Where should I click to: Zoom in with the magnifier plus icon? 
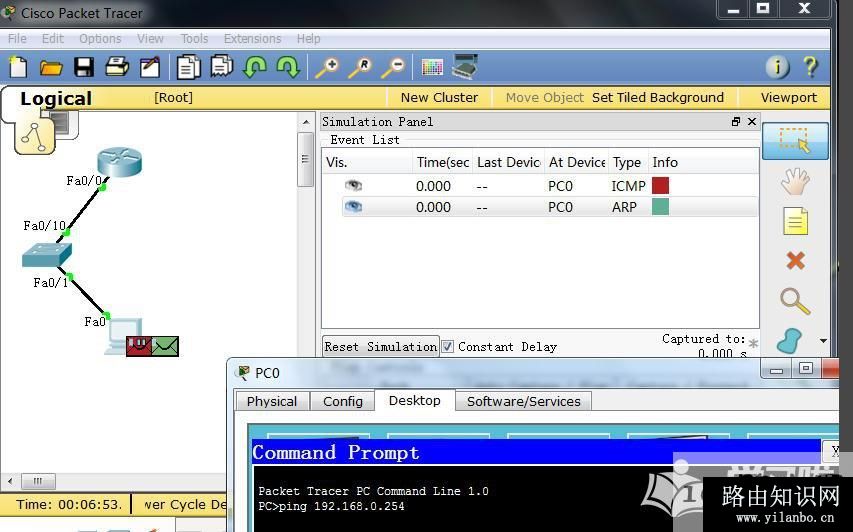point(327,67)
